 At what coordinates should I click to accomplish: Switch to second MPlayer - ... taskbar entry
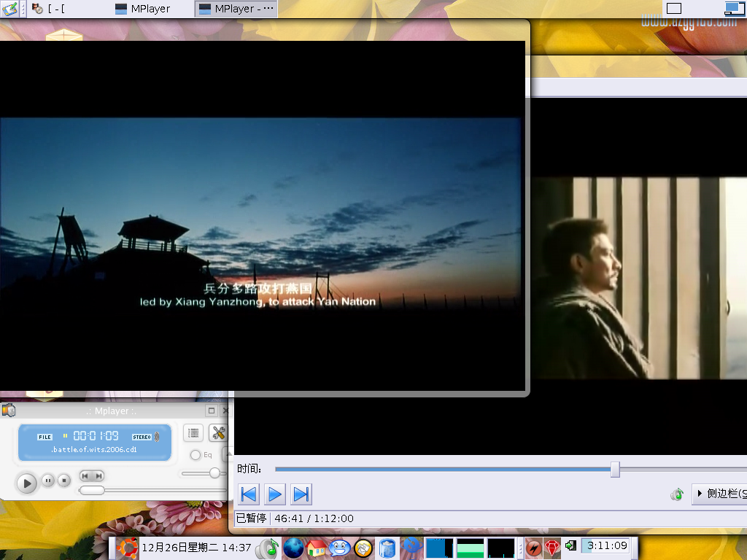tap(236, 9)
